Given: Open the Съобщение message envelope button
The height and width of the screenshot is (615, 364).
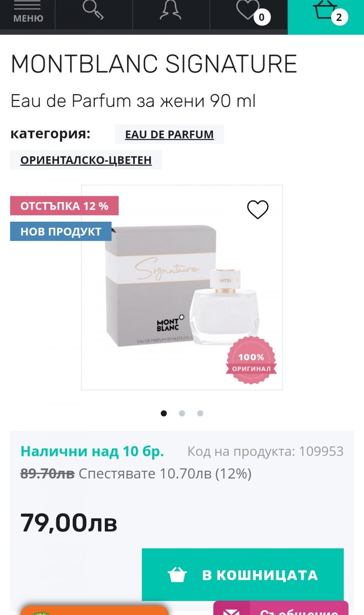Looking at the screenshot, I should pos(281,608).
